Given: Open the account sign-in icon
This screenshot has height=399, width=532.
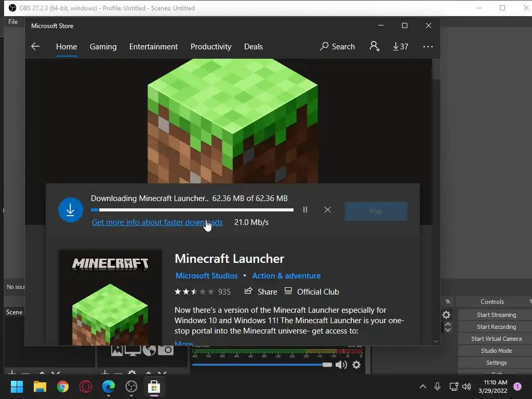Looking at the screenshot, I should click(x=375, y=46).
